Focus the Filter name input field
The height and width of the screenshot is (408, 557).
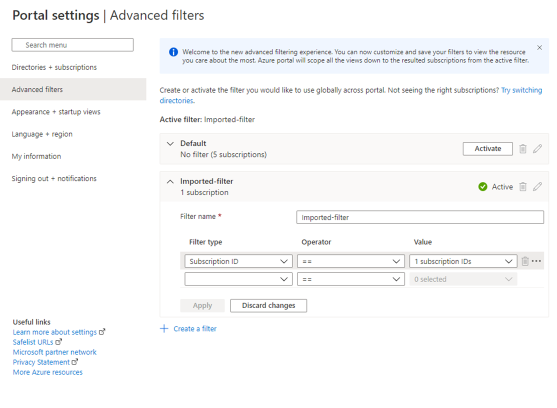tap(420, 217)
